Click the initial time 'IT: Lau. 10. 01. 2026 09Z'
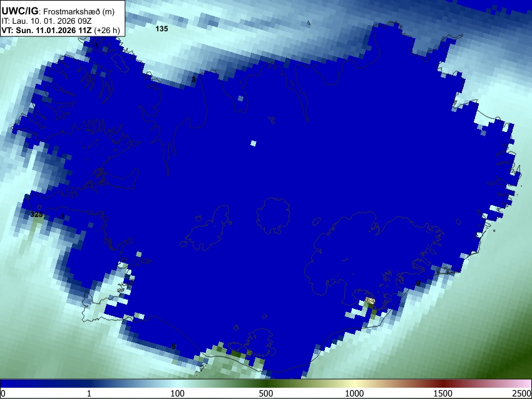532x399 pixels. click(x=46, y=21)
